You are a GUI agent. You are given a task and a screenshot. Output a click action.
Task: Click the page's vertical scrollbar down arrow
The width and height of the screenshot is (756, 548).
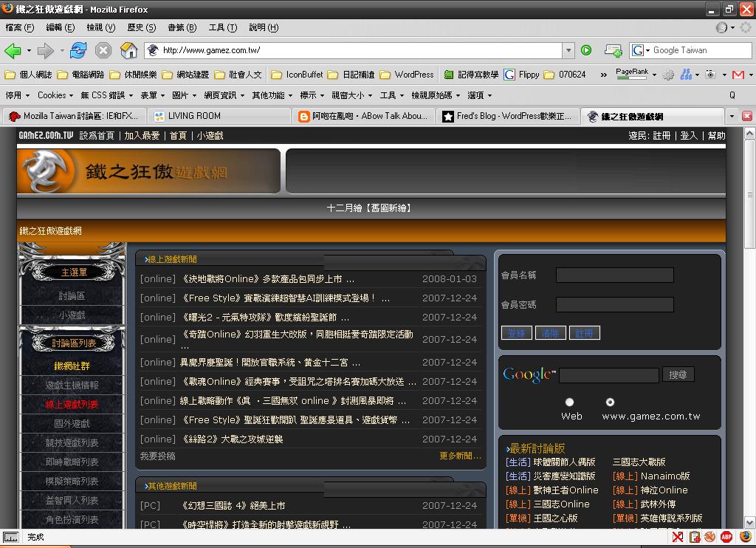(749, 523)
